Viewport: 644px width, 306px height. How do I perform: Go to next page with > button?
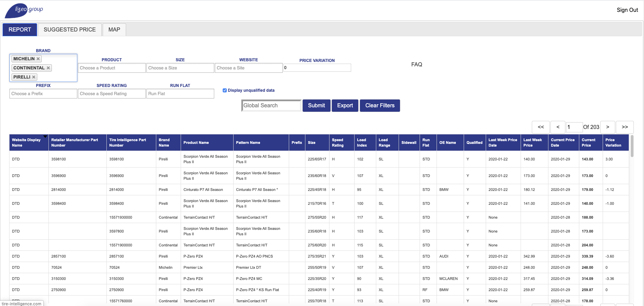point(607,127)
